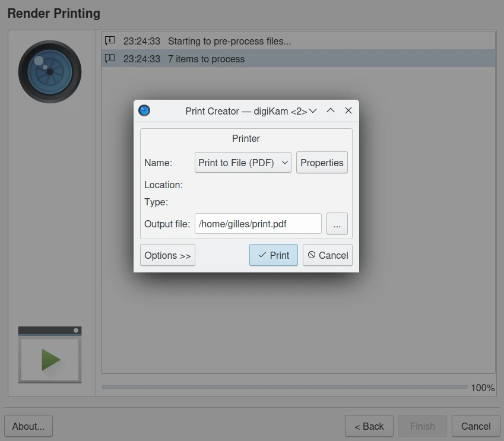
Task: Cancel the Render Printing wizard
Action: click(x=476, y=426)
